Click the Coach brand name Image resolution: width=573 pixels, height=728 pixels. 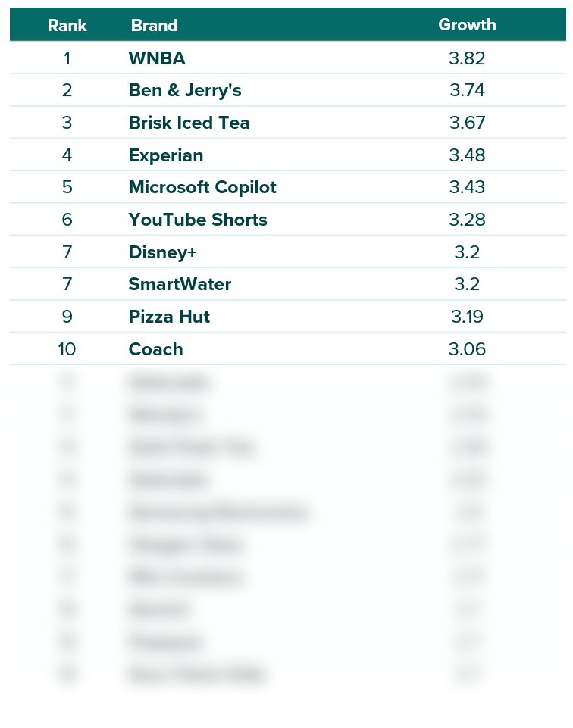click(x=155, y=349)
